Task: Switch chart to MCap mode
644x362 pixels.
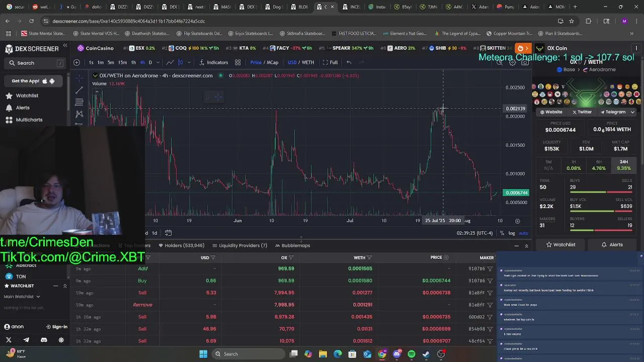Action: point(272,62)
